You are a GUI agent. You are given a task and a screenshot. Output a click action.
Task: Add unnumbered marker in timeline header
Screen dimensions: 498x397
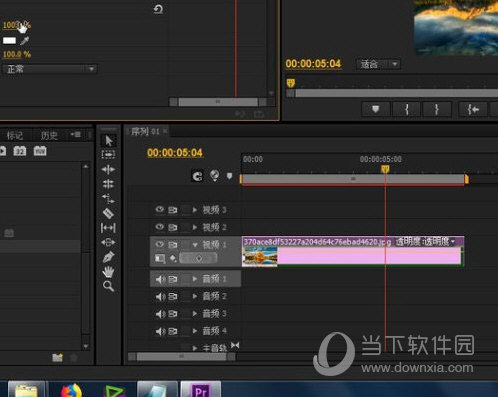[x=229, y=176]
